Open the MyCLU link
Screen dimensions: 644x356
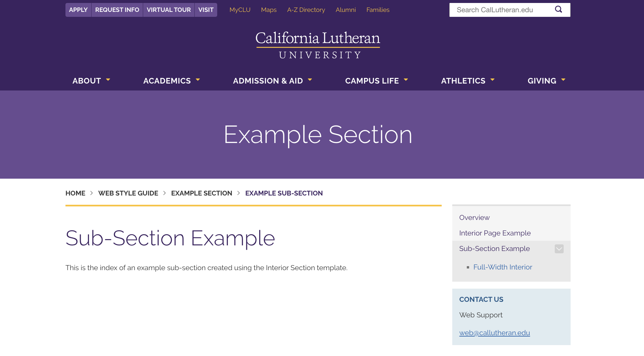tap(240, 10)
